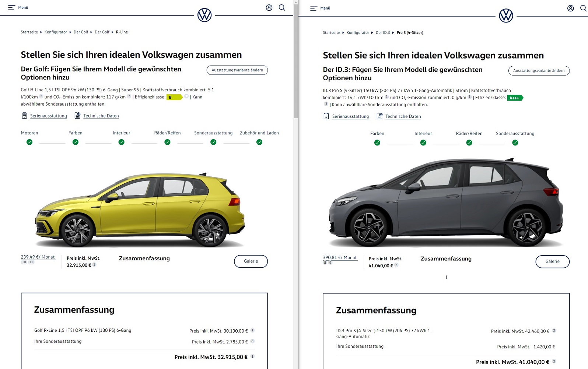Click the green checkmark under Interieur for ID.3

[423, 143]
